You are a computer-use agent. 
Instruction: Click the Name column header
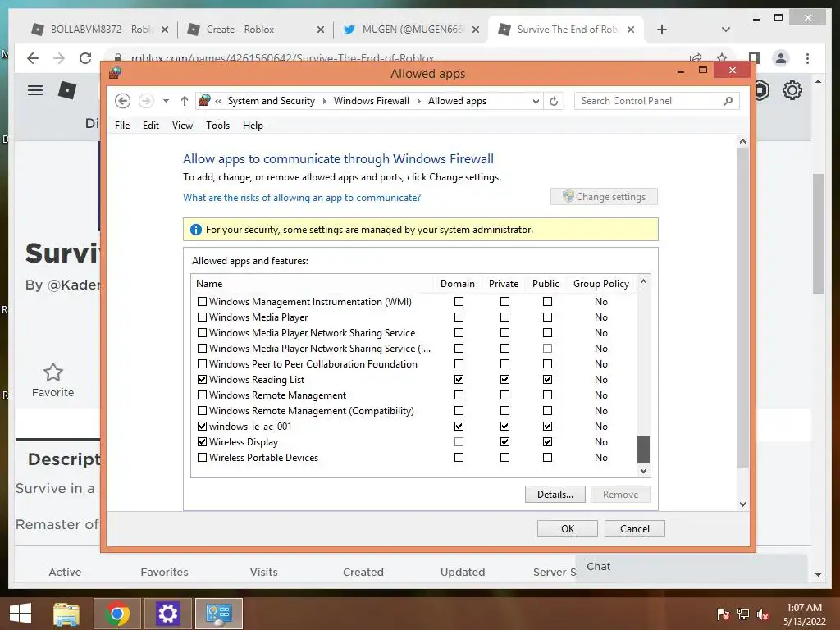(x=312, y=284)
